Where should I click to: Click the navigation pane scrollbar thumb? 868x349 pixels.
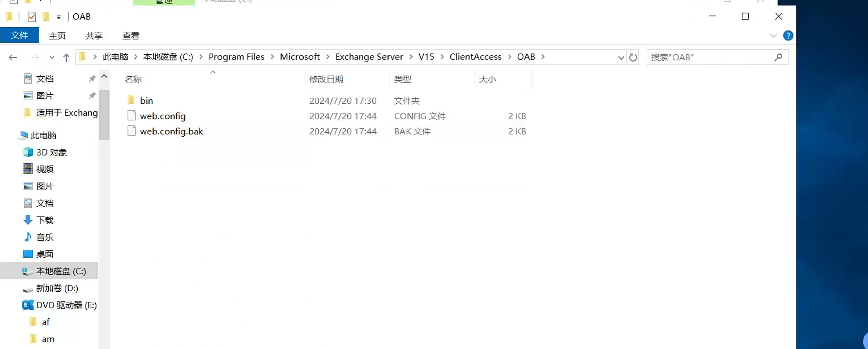[104, 115]
